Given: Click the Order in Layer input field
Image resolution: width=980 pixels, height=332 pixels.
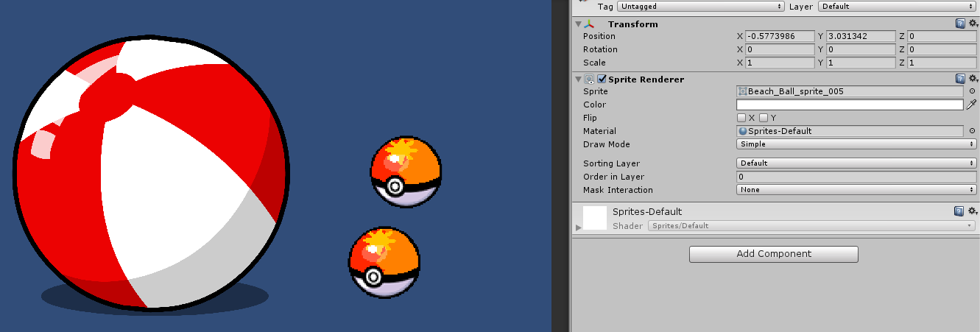Looking at the screenshot, I should coord(857,177).
